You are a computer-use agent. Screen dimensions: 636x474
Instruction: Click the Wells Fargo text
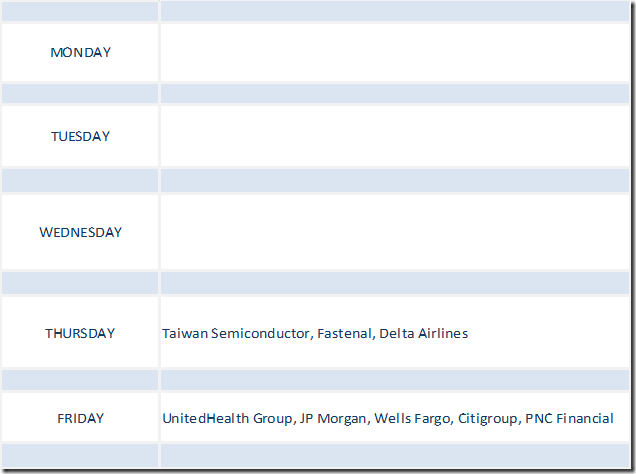click(411, 418)
